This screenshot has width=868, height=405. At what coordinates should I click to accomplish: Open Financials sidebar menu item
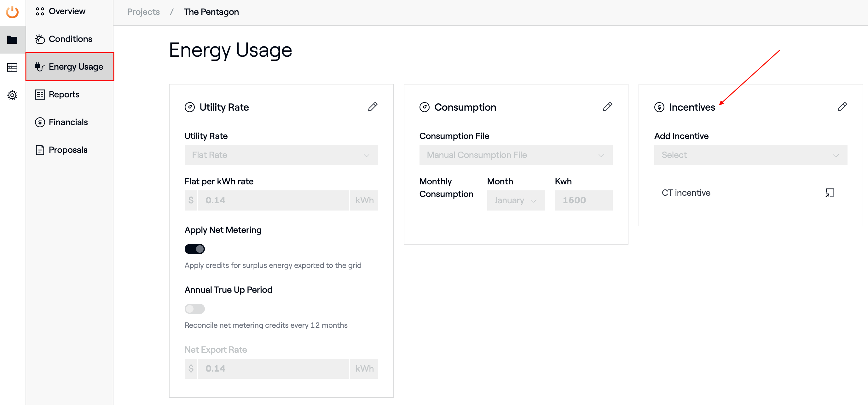(68, 122)
